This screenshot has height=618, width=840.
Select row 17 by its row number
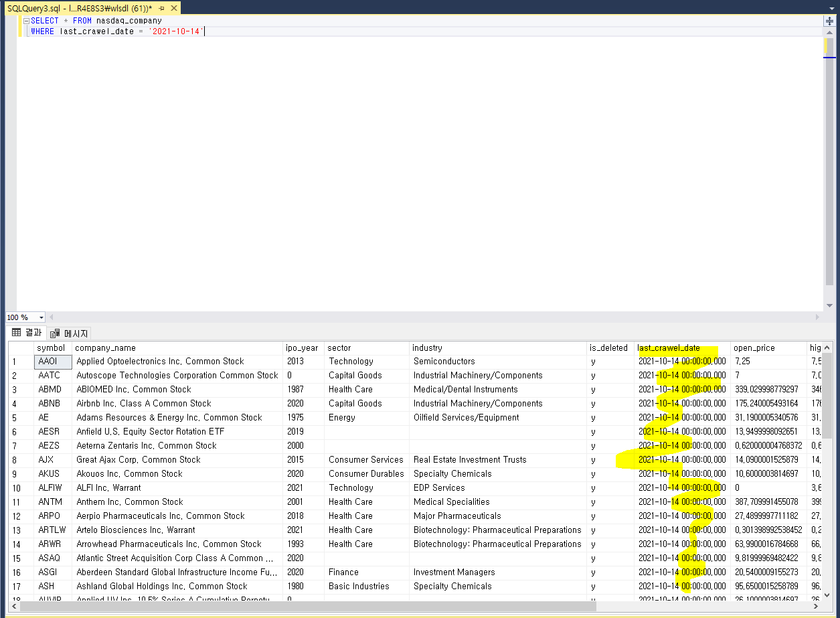click(x=21, y=587)
